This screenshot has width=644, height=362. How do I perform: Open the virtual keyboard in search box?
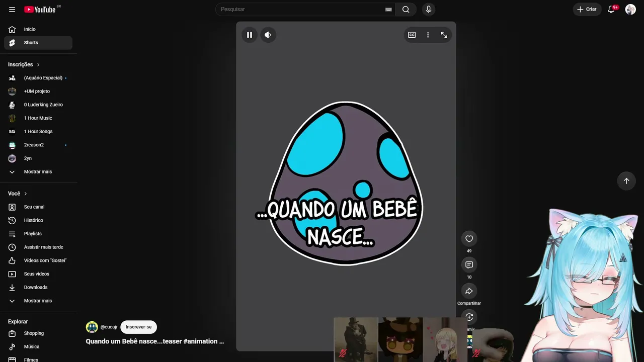[x=388, y=10]
